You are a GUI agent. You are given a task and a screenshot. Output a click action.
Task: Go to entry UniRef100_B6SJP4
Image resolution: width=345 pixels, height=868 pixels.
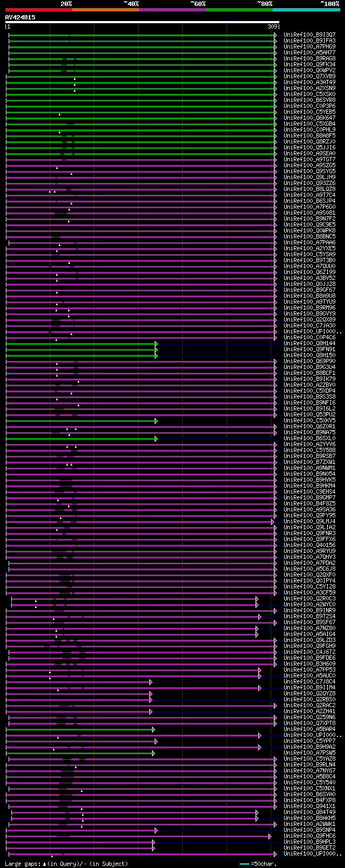(309, 201)
